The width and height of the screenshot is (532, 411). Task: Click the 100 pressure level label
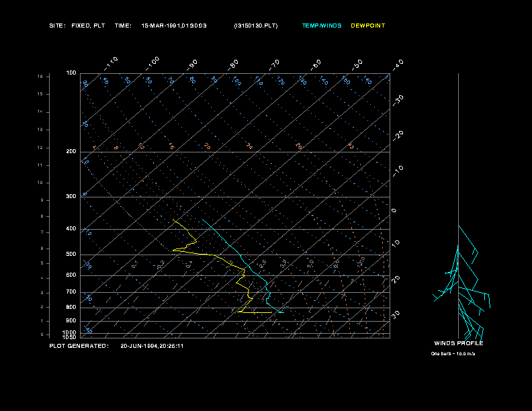click(71, 73)
